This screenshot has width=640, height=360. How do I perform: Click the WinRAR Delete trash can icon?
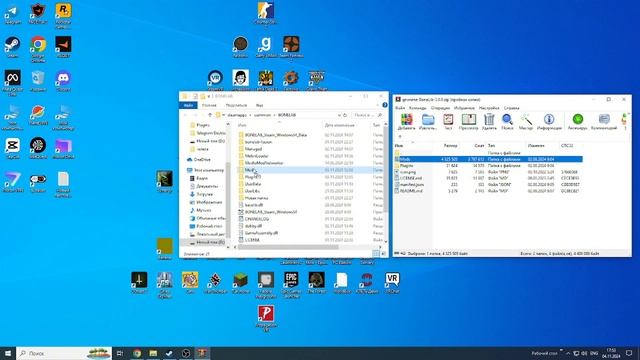click(489, 122)
